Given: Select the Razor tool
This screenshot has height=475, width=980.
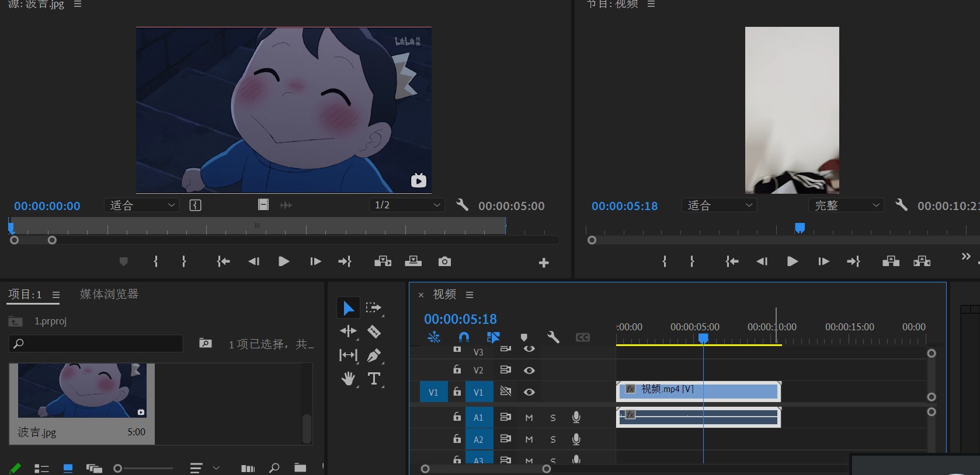Looking at the screenshot, I should (x=374, y=331).
